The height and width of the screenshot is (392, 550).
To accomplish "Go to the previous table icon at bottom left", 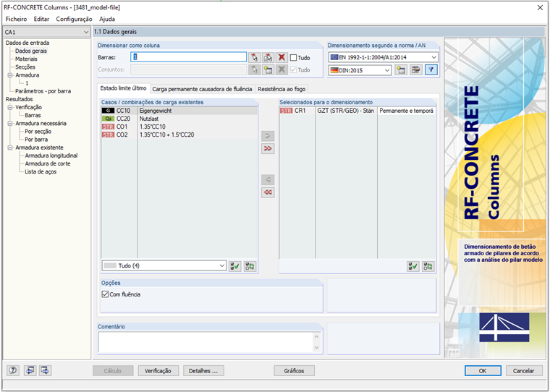I will 30,370.
